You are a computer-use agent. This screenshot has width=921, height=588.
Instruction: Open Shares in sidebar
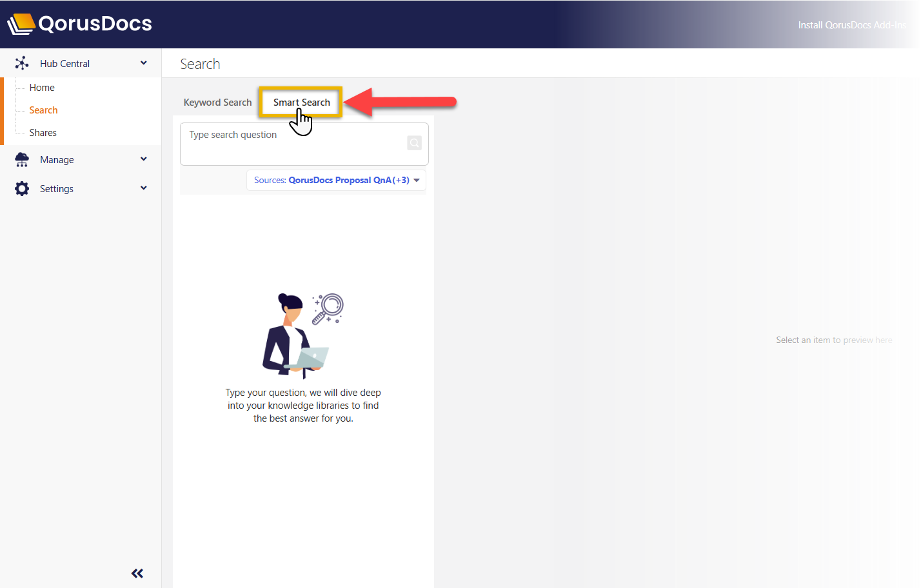(x=43, y=133)
